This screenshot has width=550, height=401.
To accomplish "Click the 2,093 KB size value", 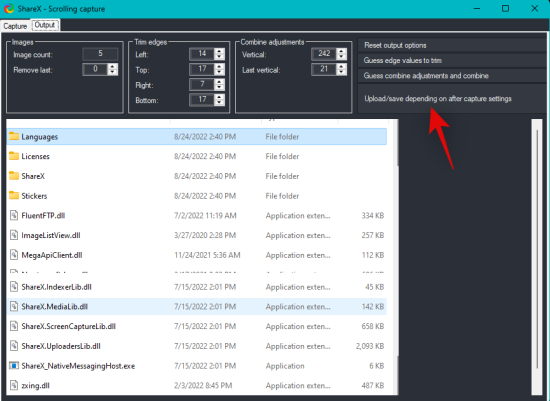I will point(370,346).
